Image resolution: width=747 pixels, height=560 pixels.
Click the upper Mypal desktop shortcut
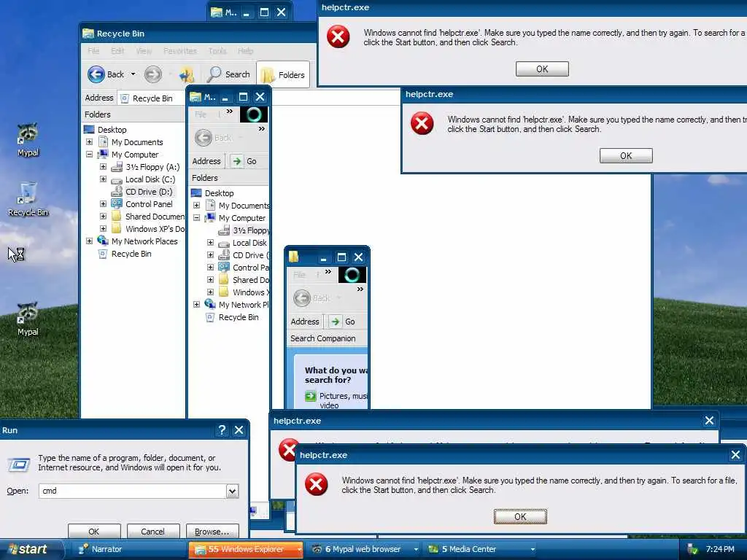click(x=28, y=140)
